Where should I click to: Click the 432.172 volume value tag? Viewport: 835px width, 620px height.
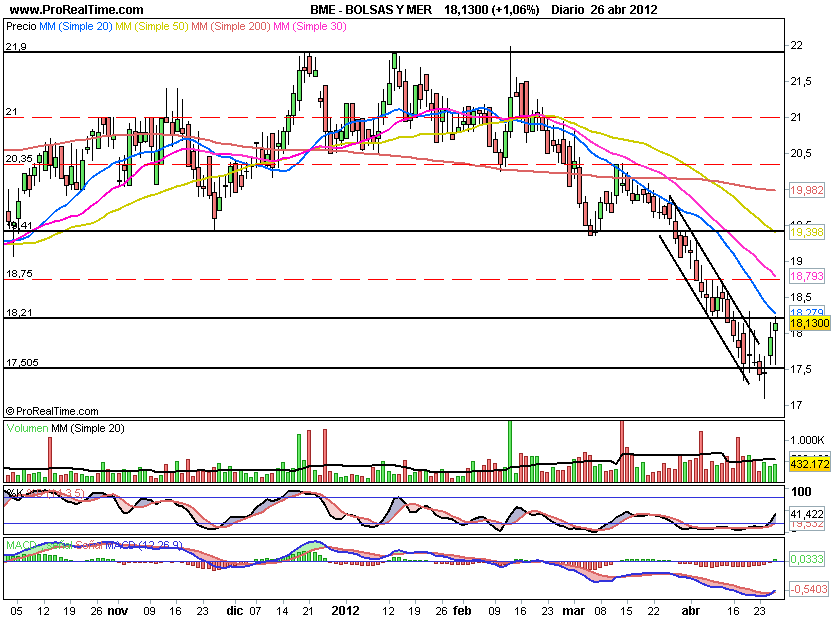(x=808, y=465)
